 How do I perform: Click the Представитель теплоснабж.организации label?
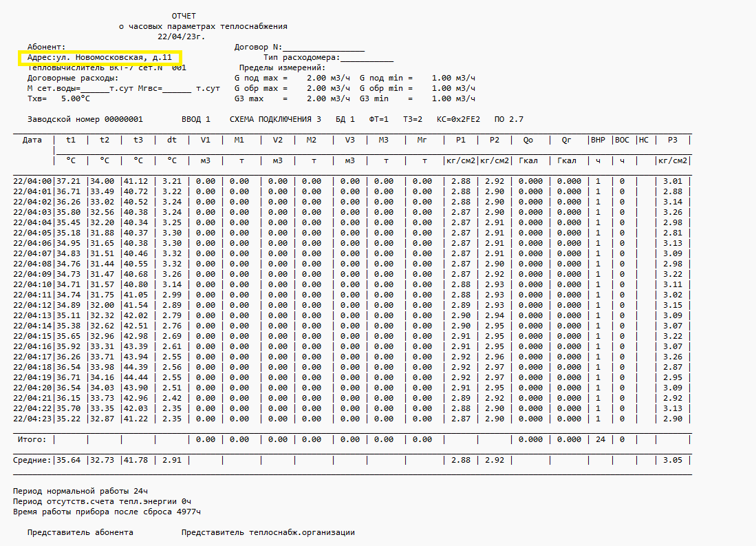[x=268, y=533]
